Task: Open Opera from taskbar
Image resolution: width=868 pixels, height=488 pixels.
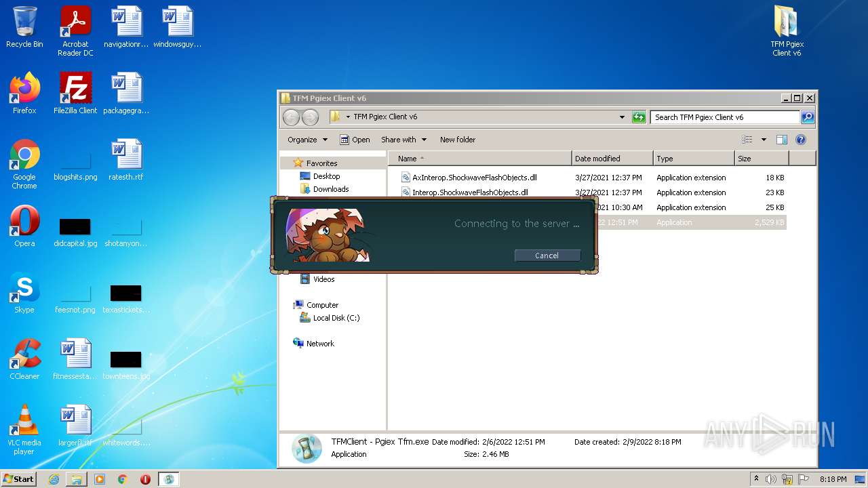Action: tap(145, 479)
